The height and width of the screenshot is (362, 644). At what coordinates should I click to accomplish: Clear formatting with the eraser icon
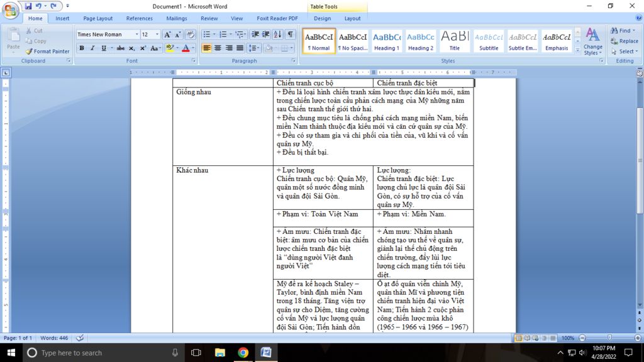tap(190, 35)
